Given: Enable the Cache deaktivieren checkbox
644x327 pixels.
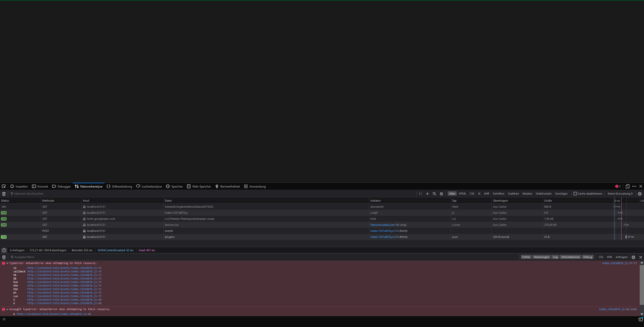Looking at the screenshot, I should pos(576,194).
